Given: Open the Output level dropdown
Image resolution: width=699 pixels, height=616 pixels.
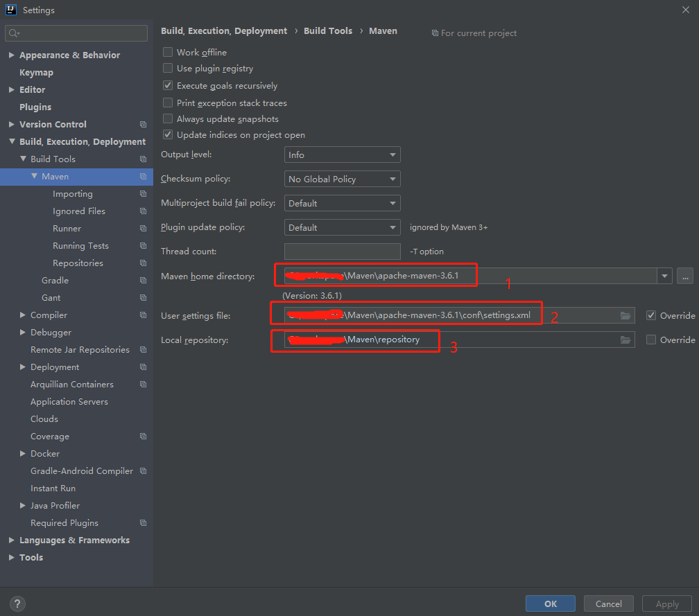Looking at the screenshot, I should 342,155.
